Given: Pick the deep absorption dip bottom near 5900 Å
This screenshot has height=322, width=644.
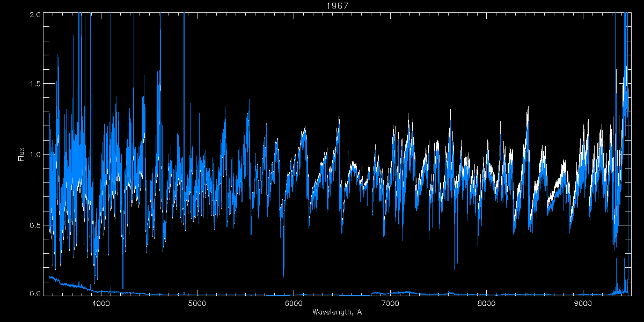Looking at the screenshot, I should (283, 276).
